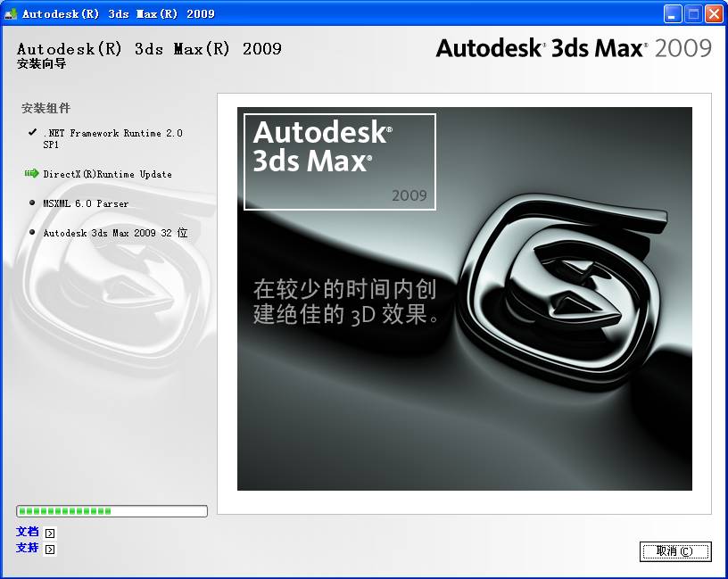This screenshot has height=579, width=728.
Task: Expand the arrow next to 支持
Action: pyautogui.click(x=50, y=550)
